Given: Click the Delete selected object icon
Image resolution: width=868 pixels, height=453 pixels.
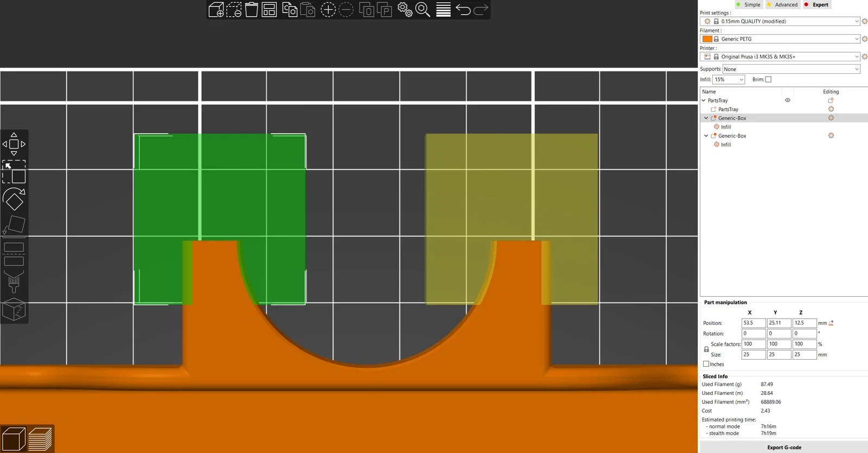Looking at the screenshot, I should point(234,10).
